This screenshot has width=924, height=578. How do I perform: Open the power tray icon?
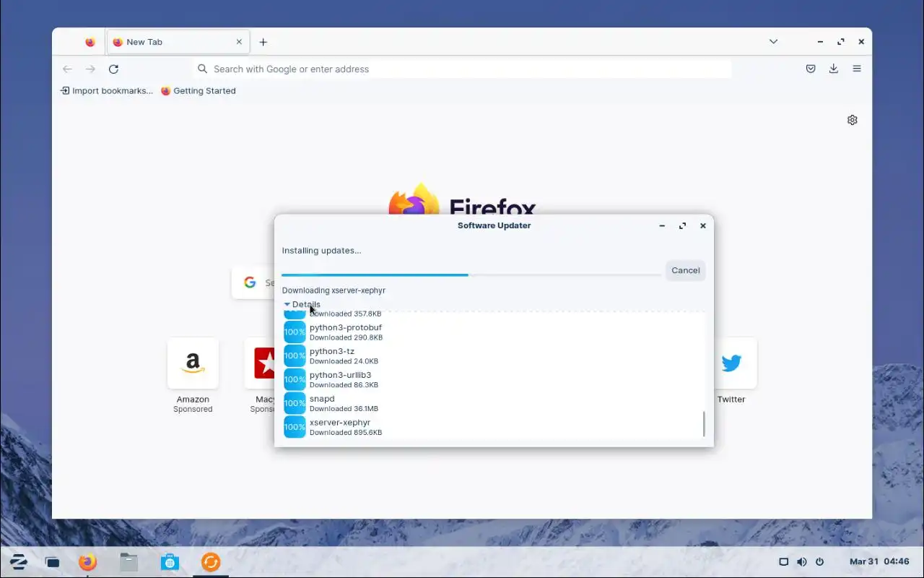(x=819, y=562)
